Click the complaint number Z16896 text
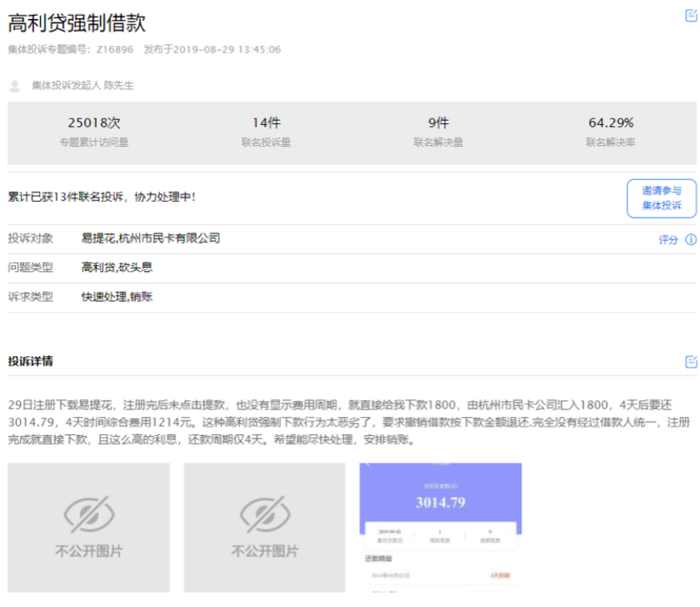This screenshot has height=607, width=700. click(115, 49)
